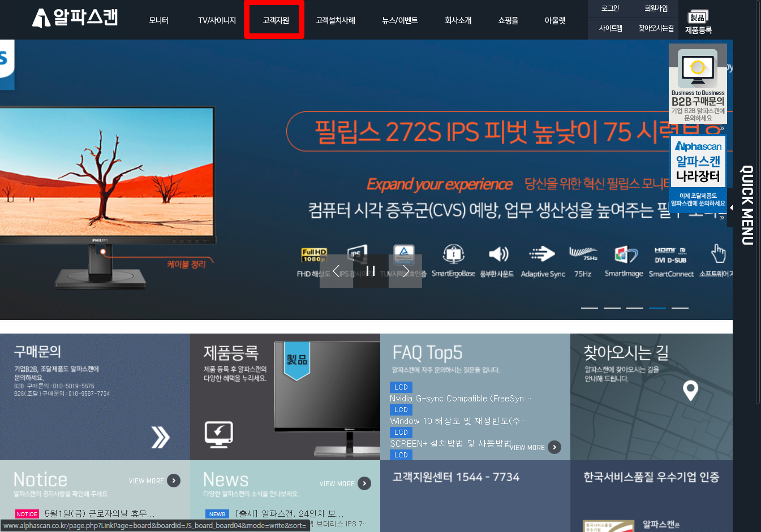The image size is (761, 532).
Task: Open the 모니터 menu
Action: tap(158, 20)
